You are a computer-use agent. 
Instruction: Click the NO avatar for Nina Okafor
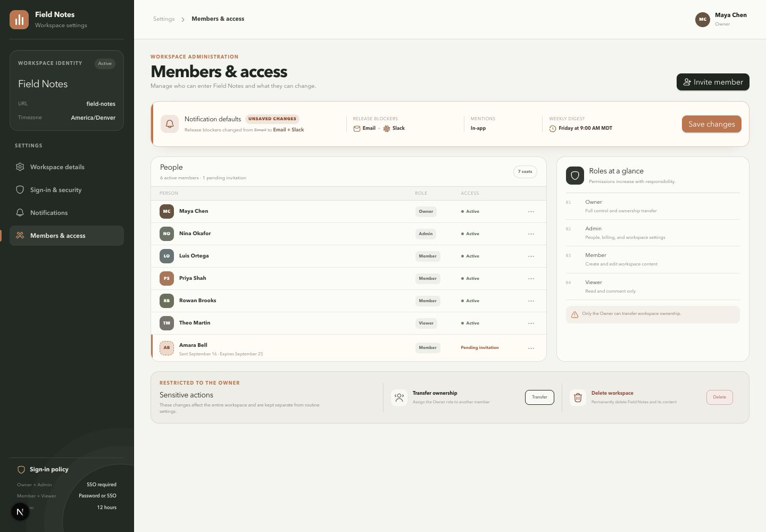[x=166, y=234]
